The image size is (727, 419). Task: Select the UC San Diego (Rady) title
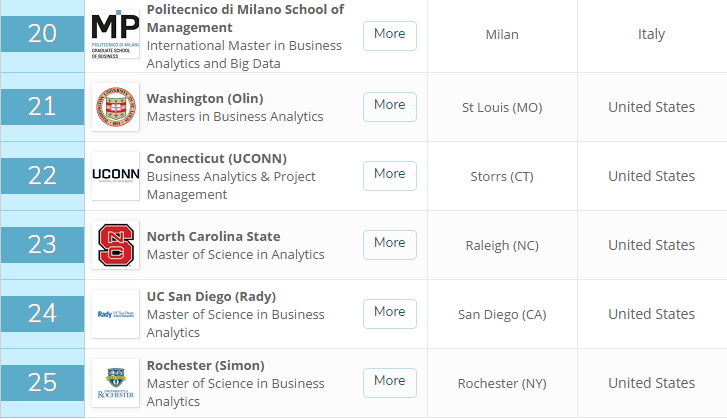point(211,296)
